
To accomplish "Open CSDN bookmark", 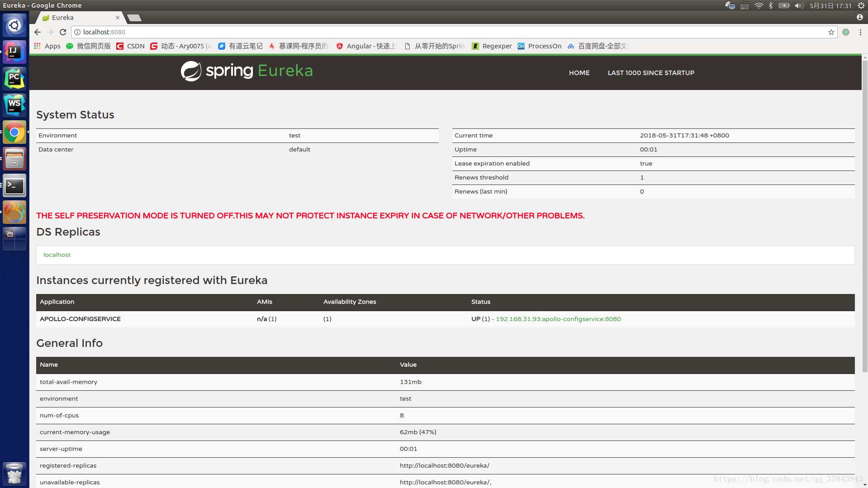I will tap(131, 46).
